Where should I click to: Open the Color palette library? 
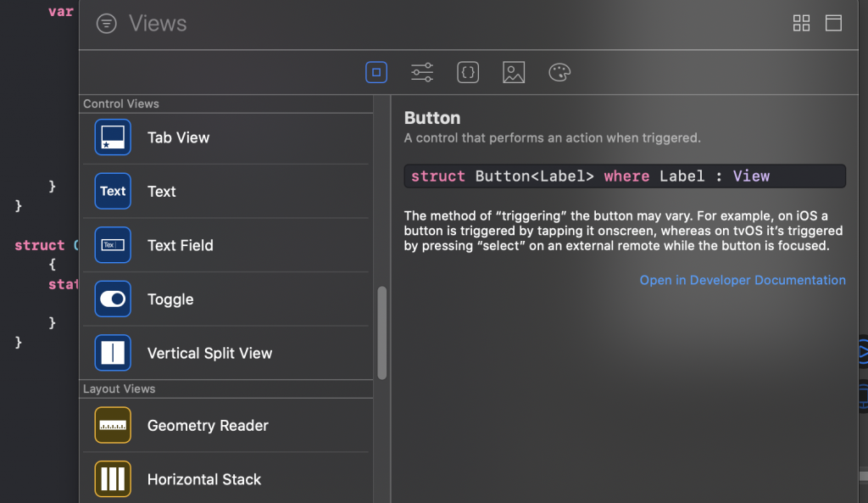pos(559,73)
